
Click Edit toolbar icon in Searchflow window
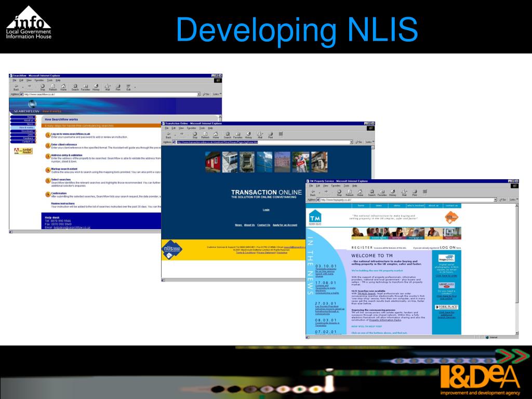[x=128, y=87]
